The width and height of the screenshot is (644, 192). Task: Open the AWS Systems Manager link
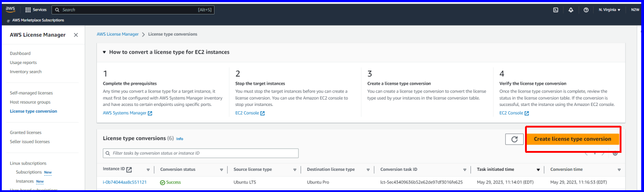pyautogui.click(x=125, y=113)
